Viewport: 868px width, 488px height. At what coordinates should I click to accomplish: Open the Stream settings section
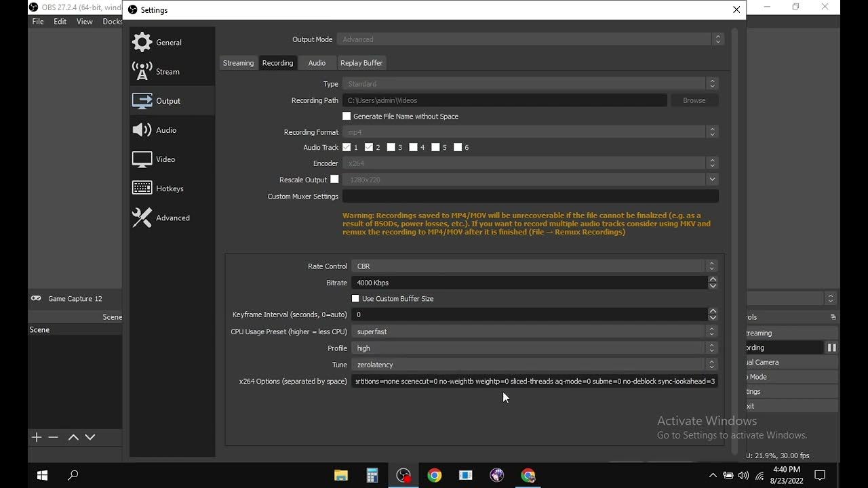pos(172,71)
